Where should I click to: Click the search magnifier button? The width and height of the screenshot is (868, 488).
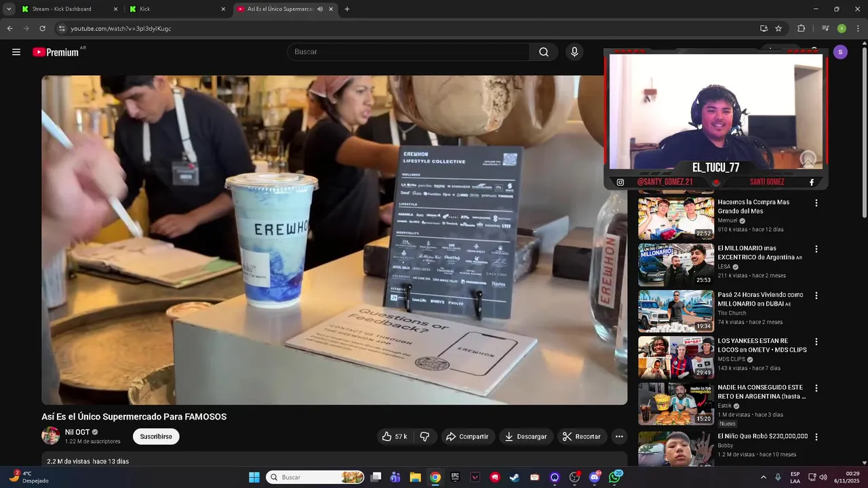pyautogui.click(x=544, y=52)
